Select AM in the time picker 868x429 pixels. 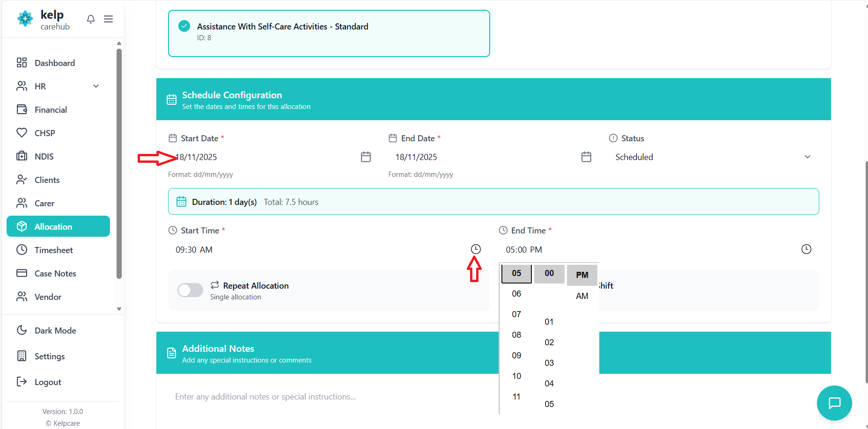pyautogui.click(x=582, y=296)
